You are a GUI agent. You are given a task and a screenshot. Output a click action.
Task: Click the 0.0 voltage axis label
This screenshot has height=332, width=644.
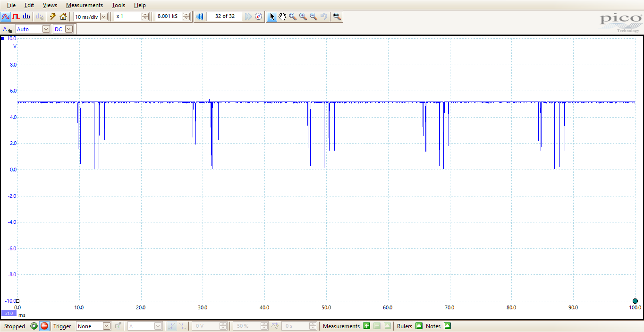[x=13, y=170]
